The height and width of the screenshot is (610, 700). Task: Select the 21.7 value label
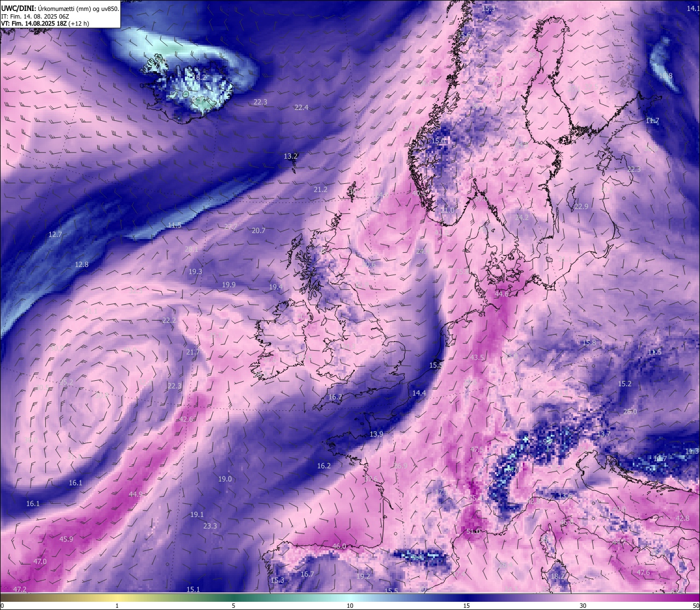point(192,352)
